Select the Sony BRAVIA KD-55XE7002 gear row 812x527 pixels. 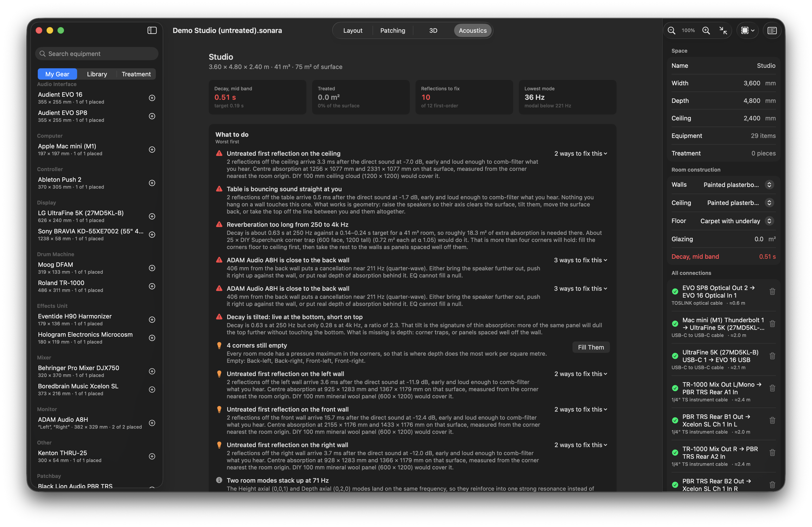(x=97, y=234)
